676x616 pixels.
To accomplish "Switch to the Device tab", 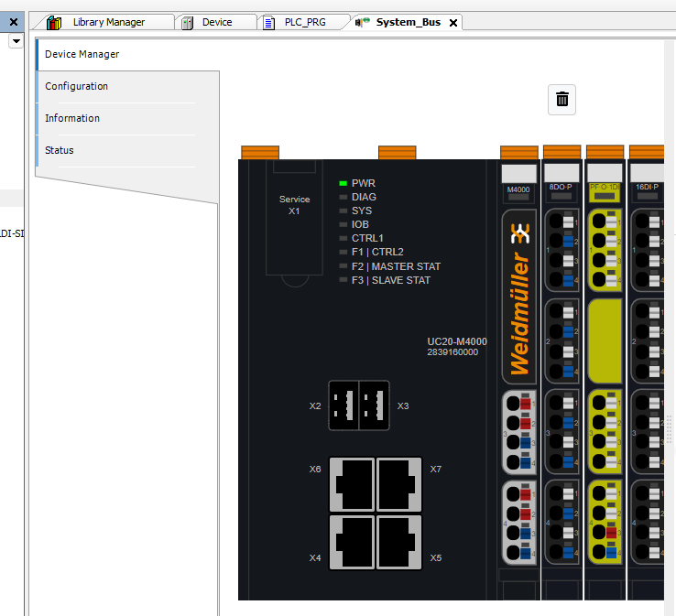I will tap(215, 22).
